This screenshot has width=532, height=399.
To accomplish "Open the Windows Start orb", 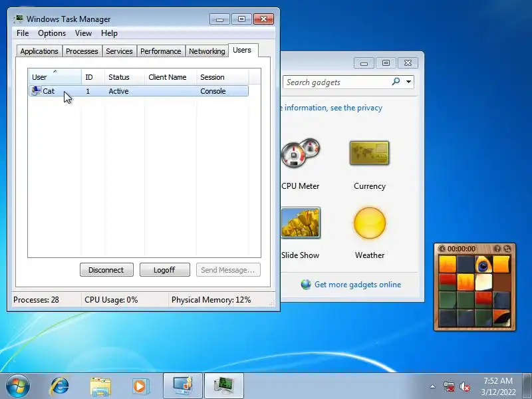I will pyautogui.click(x=17, y=386).
